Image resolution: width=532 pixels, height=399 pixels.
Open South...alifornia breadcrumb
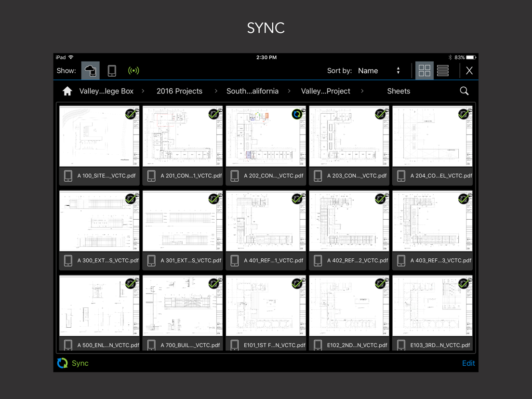click(x=253, y=91)
